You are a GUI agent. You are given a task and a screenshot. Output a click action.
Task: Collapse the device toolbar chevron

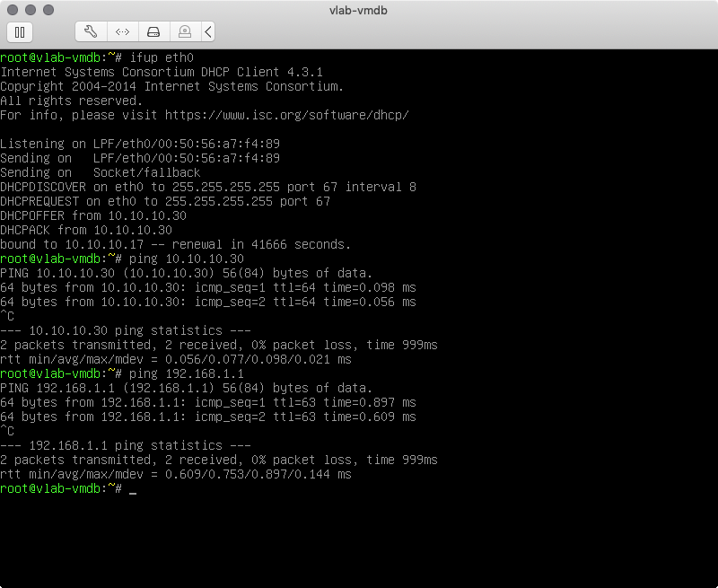[208, 31]
